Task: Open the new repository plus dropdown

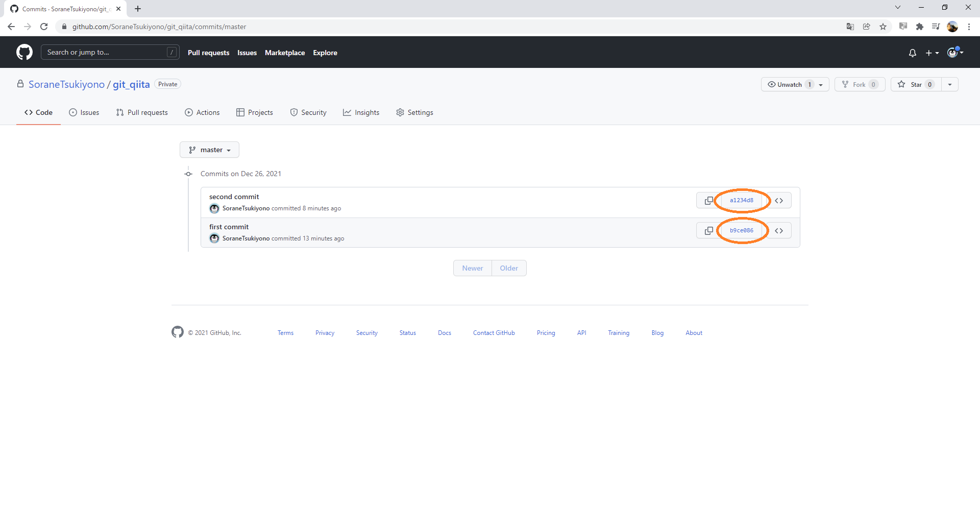Action: (x=932, y=52)
